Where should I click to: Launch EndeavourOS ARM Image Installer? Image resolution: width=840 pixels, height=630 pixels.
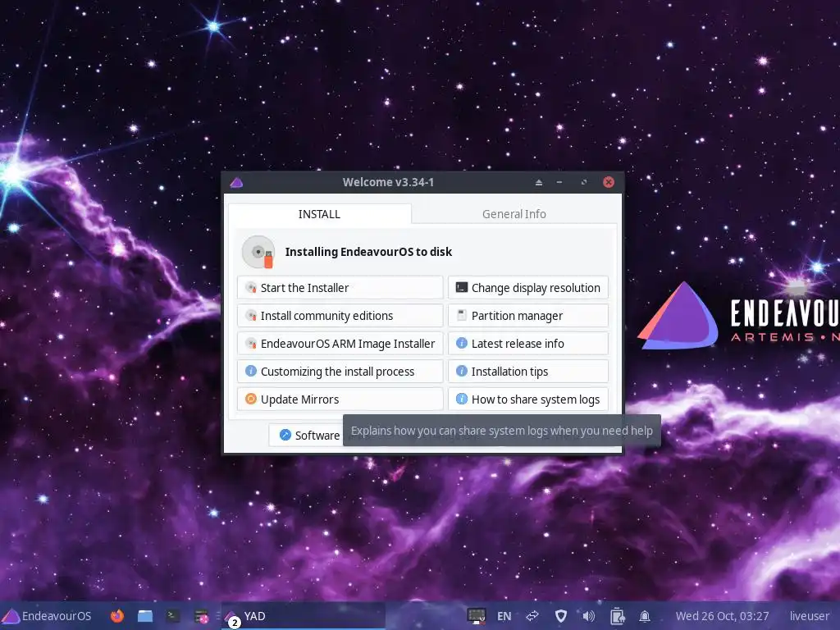pyautogui.click(x=340, y=344)
